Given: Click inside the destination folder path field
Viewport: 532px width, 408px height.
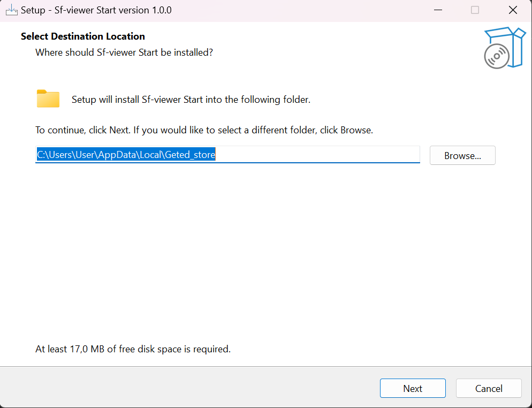Looking at the screenshot, I should tap(126, 155).
